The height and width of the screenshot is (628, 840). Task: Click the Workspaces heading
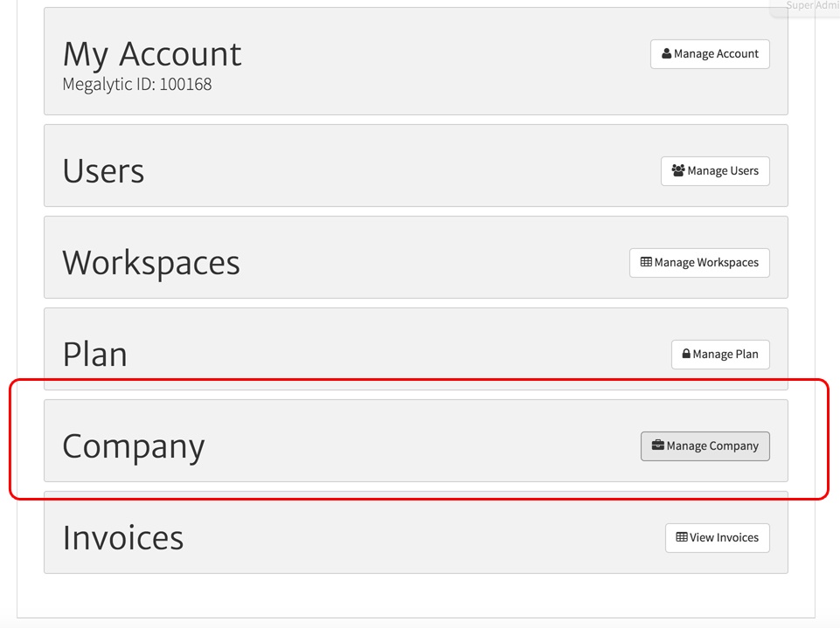coord(150,261)
